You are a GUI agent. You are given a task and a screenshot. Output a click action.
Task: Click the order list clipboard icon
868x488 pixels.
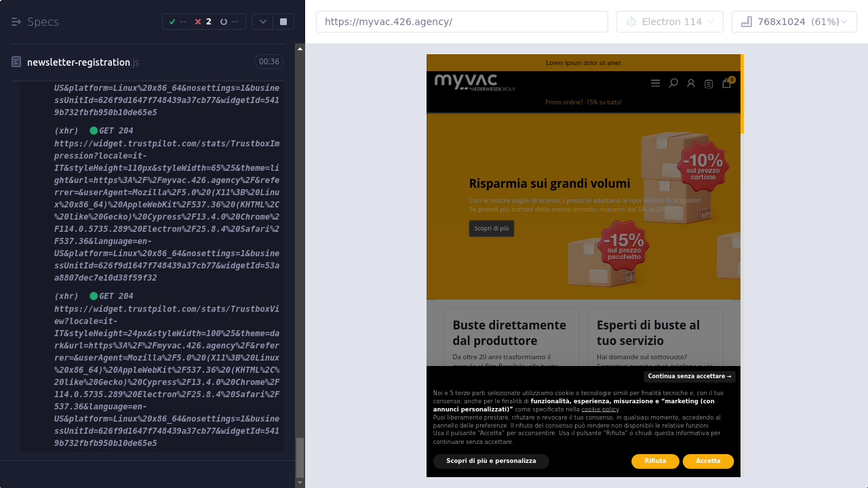(x=709, y=84)
